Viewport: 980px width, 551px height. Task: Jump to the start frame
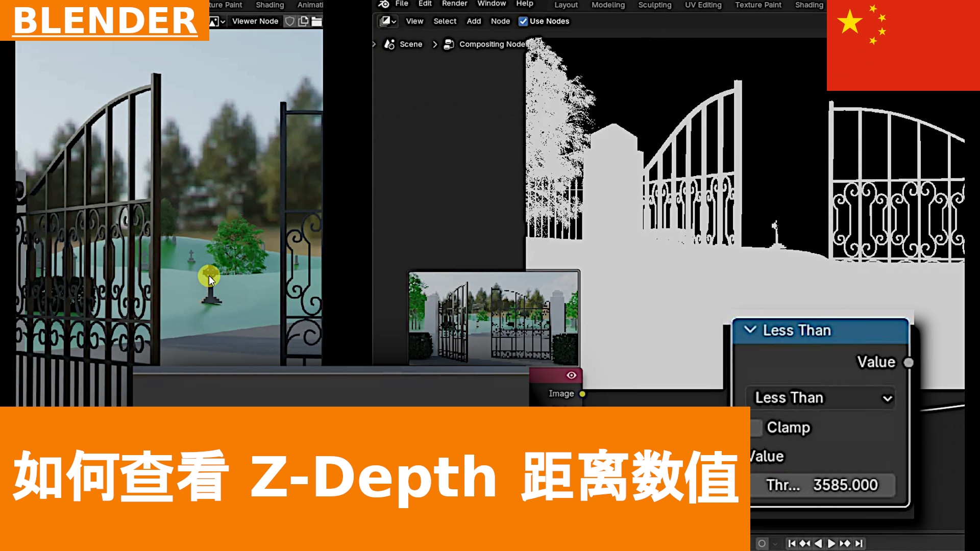(792, 543)
